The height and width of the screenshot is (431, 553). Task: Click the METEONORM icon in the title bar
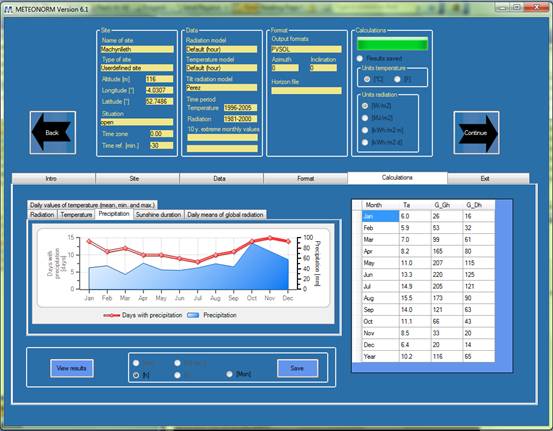8,9
